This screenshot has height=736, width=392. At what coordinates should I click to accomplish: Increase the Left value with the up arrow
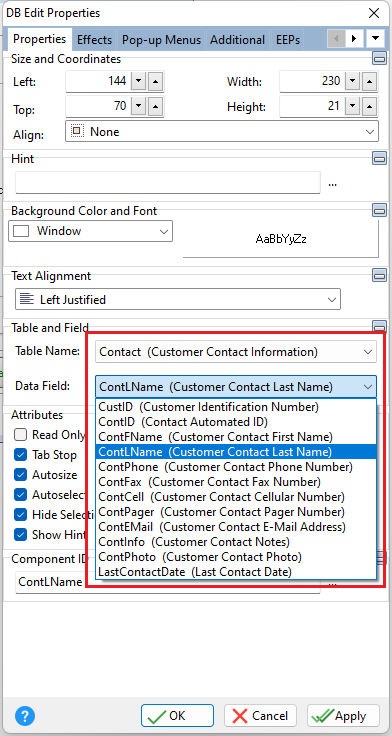[155, 82]
